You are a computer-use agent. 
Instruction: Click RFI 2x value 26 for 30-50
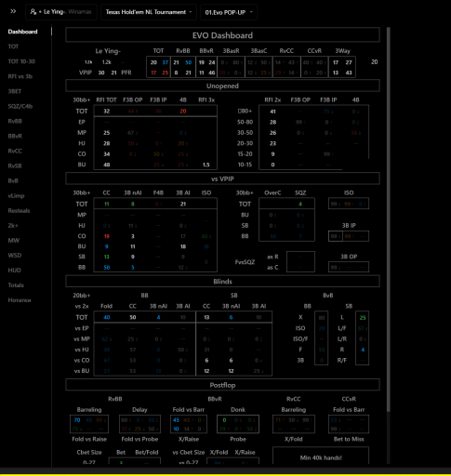(x=272, y=133)
